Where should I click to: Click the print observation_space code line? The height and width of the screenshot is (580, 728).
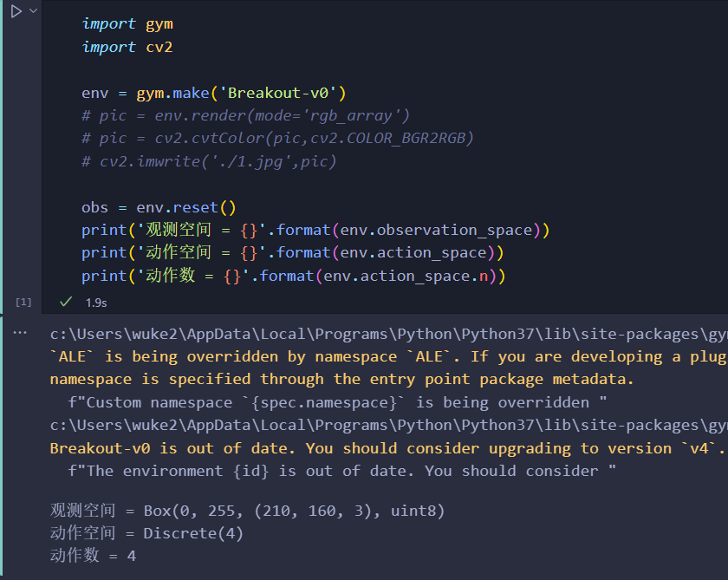click(x=315, y=230)
